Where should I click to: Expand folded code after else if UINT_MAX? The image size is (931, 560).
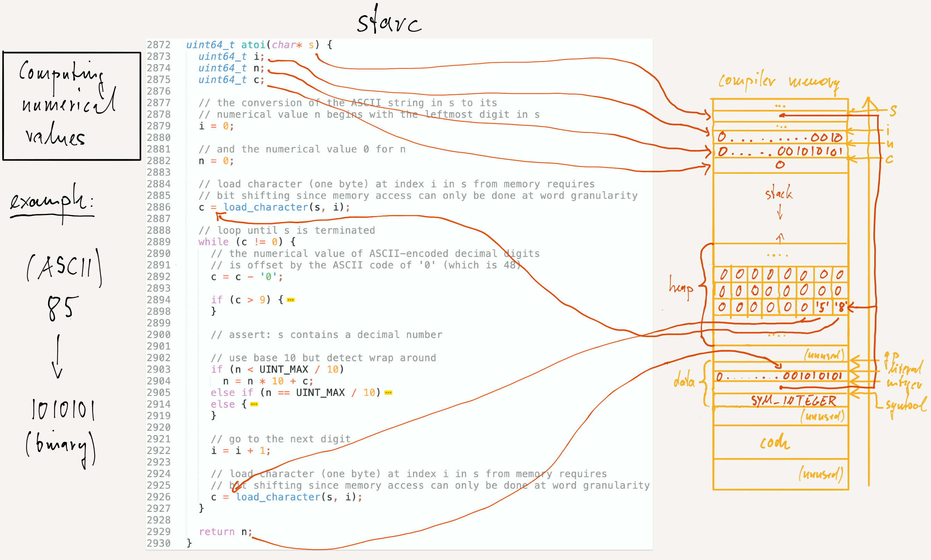click(388, 393)
